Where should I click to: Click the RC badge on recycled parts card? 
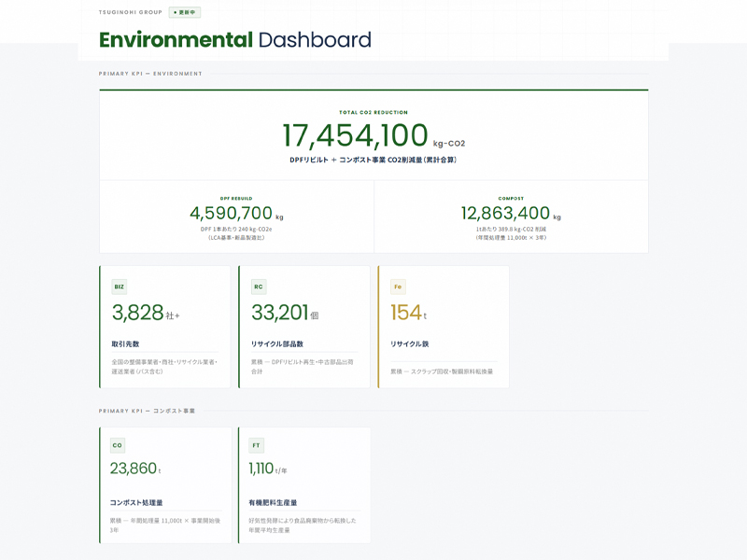click(x=259, y=287)
